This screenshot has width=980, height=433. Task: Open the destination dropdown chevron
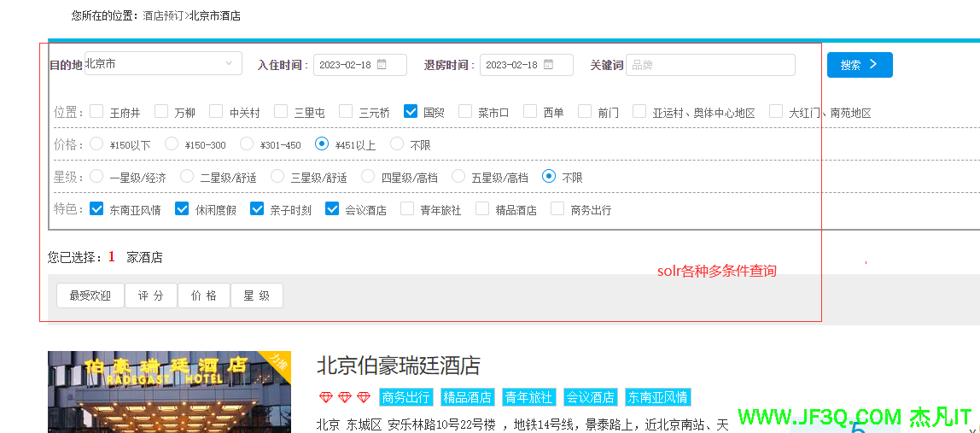[228, 64]
